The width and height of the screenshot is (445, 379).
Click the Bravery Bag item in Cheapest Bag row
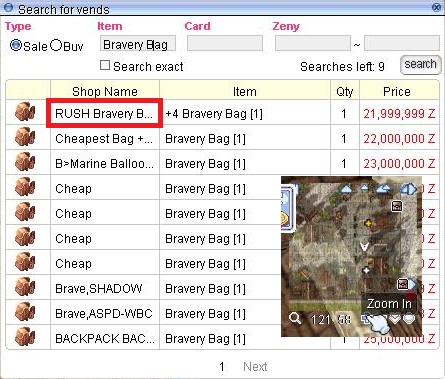click(x=205, y=139)
